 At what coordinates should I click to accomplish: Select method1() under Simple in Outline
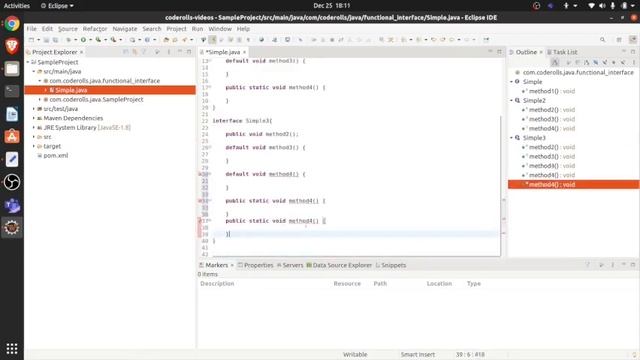tap(552, 91)
